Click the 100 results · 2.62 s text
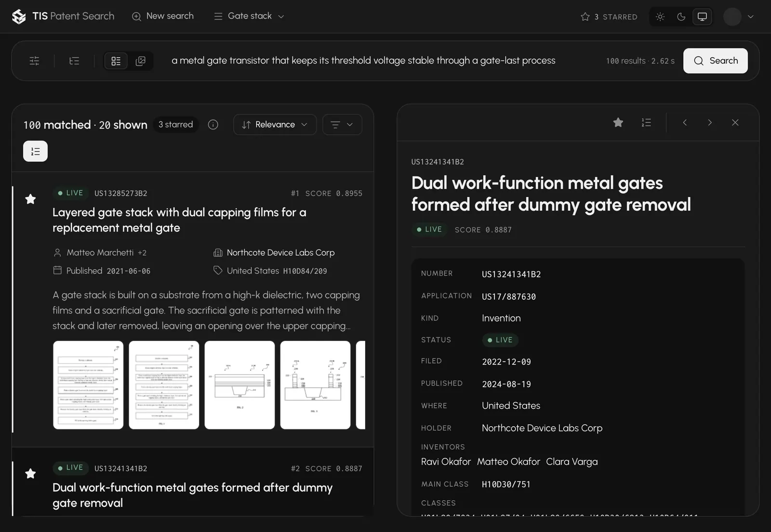Screen dimensions: 771x532 point(640,61)
